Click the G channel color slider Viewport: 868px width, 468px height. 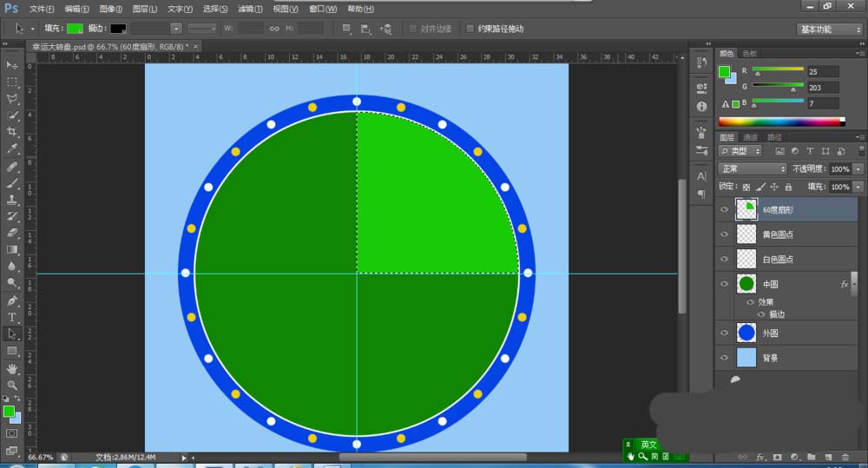(x=778, y=86)
